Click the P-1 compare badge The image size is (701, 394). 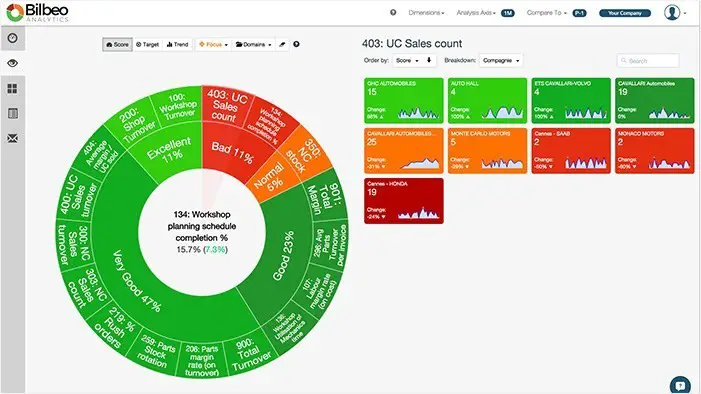579,13
